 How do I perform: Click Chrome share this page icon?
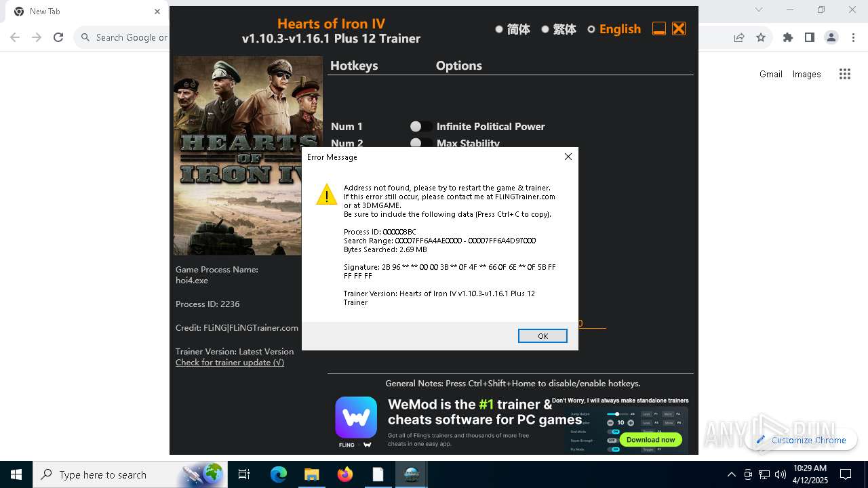pyautogui.click(x=739, y=38)
